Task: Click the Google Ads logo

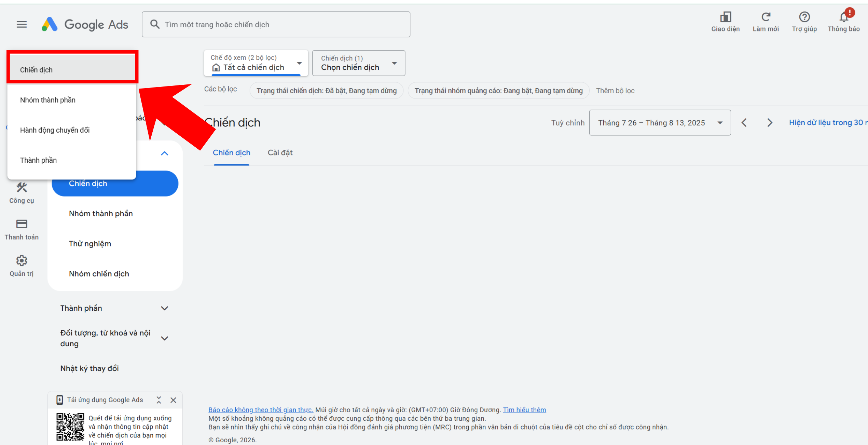Action: [x=85, y=24]
